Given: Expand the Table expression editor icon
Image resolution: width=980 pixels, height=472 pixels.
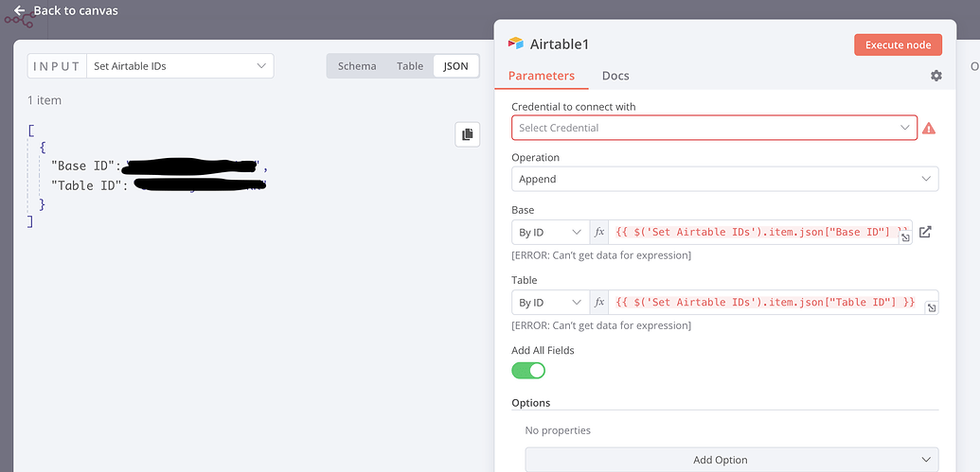Looking at the screenshot, I should [933, 308].
